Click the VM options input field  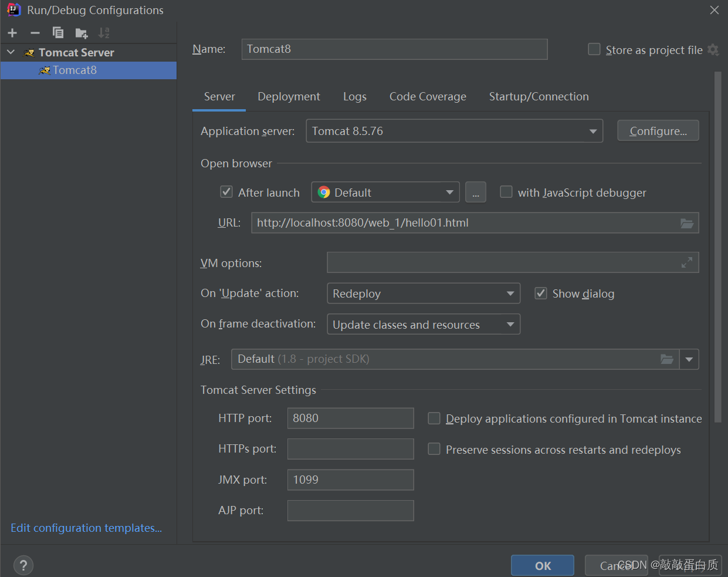(x=513, y=263)
